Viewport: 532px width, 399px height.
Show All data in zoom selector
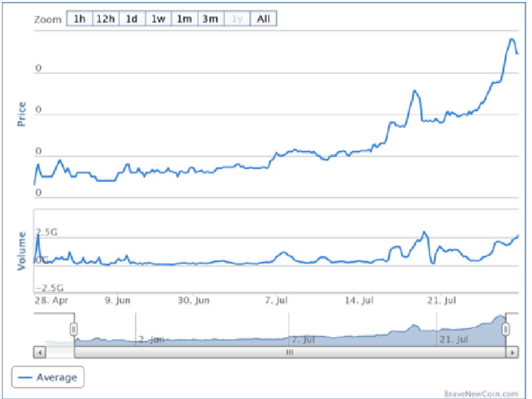[263, 19]
